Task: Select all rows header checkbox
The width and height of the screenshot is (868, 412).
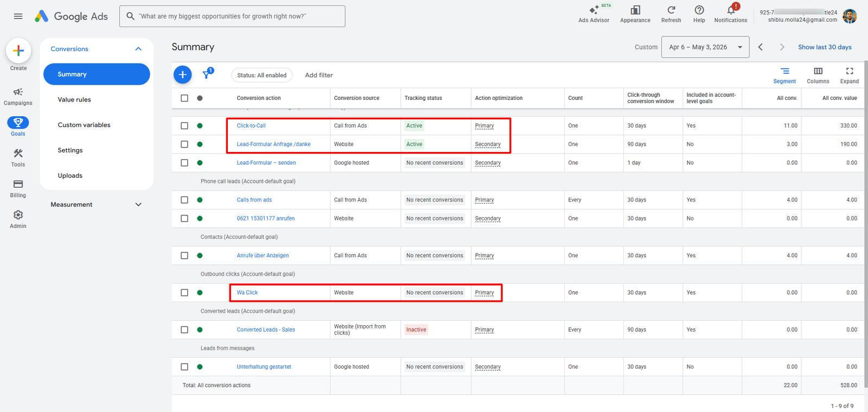Action: [184, 98]
